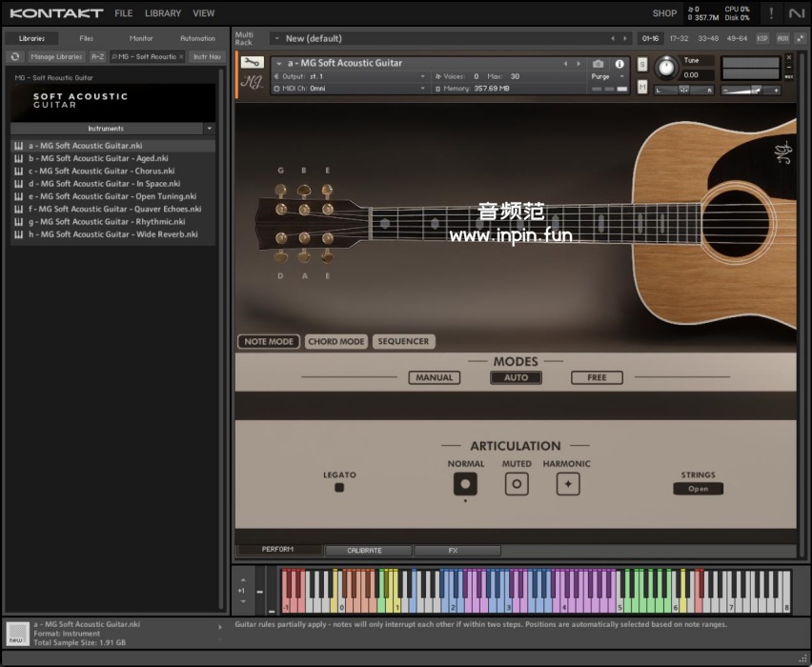Load MG Soft Acoustic Guitar - Chorus.nki
The height and width of the screenshot is (667, 812).
101,172
